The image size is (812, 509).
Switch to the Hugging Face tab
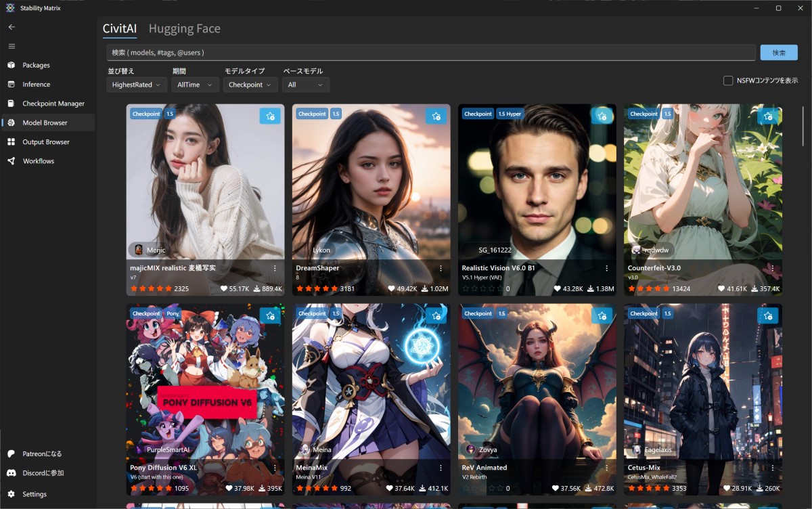[185, 28]
